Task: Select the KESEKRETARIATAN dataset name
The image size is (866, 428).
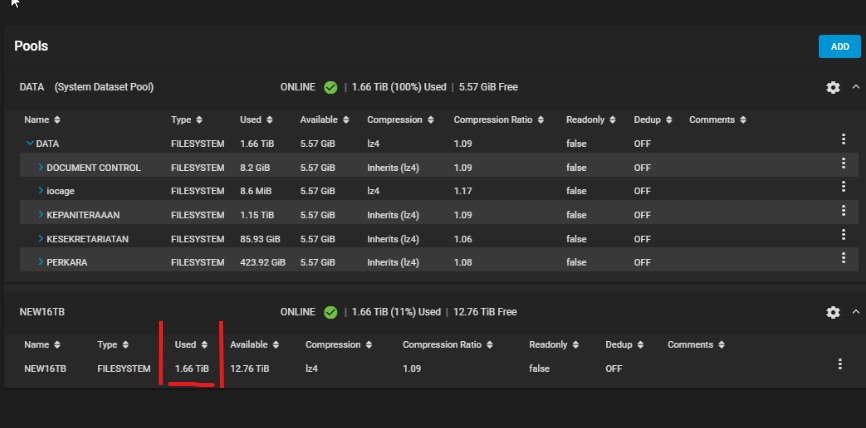Action: tap(87, 239)
